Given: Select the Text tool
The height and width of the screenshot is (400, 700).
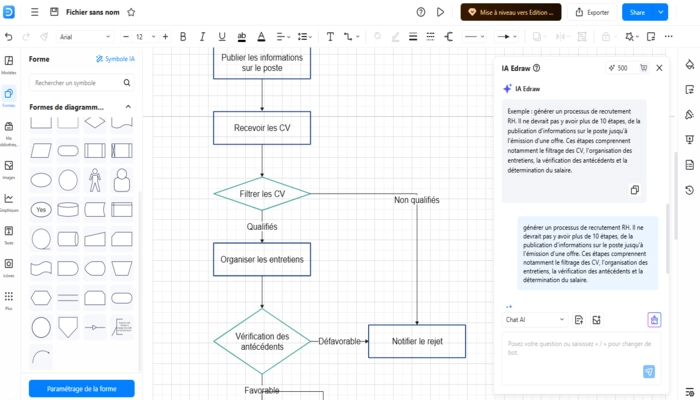Looking at the screenshot, I should [x=330, y=37].
